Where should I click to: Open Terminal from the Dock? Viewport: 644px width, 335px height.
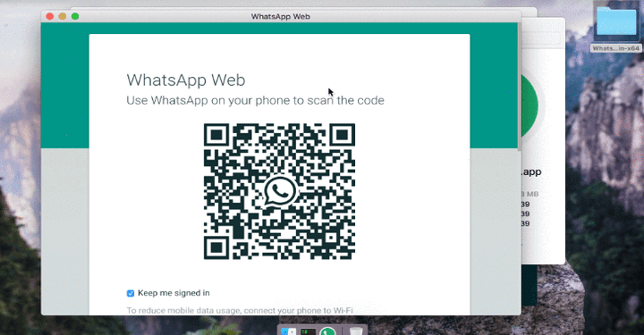coord(308,331)
